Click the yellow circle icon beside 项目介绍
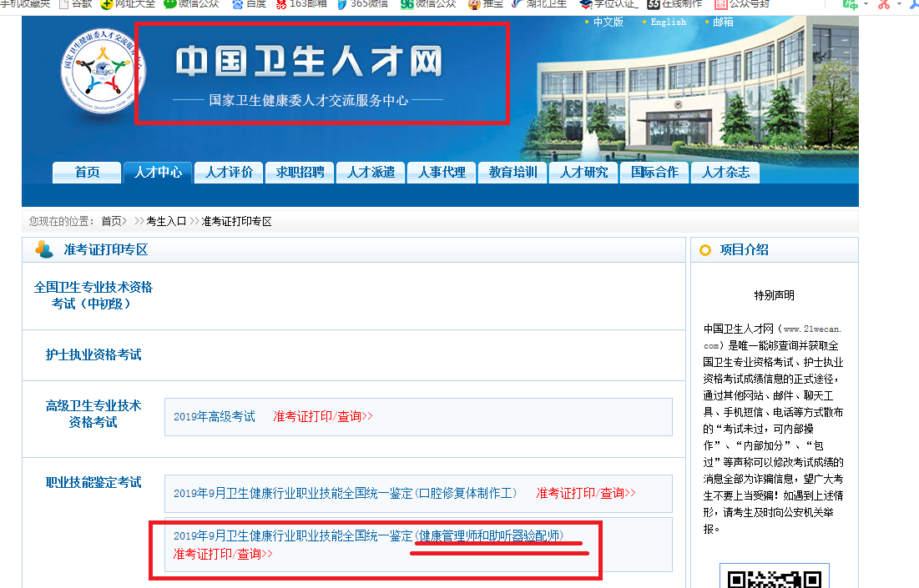Image resolution: width=919 pixels, height=588 pixels. coord(705,250)
